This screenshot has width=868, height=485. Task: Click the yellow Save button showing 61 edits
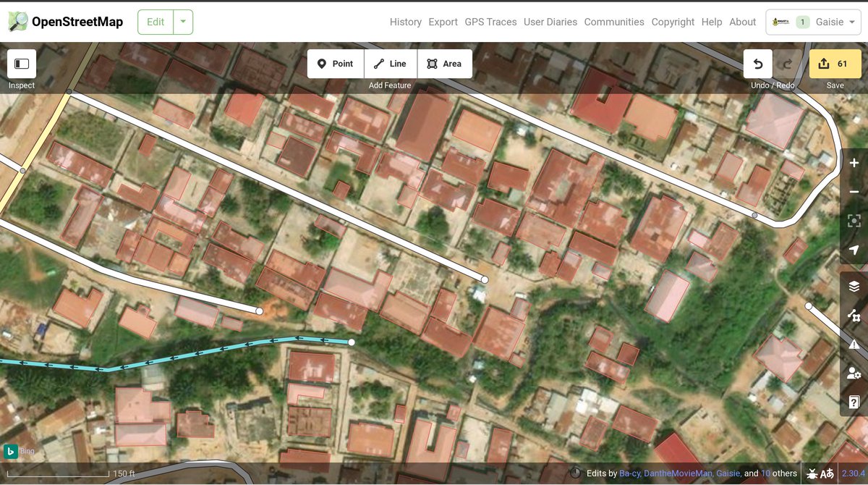point(835,64)
